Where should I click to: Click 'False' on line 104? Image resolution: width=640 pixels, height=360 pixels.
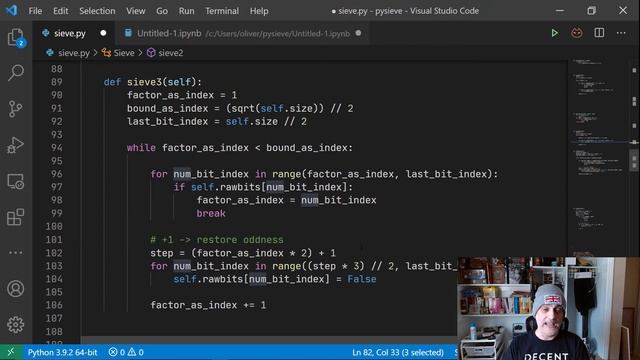(x=362, y=279)
